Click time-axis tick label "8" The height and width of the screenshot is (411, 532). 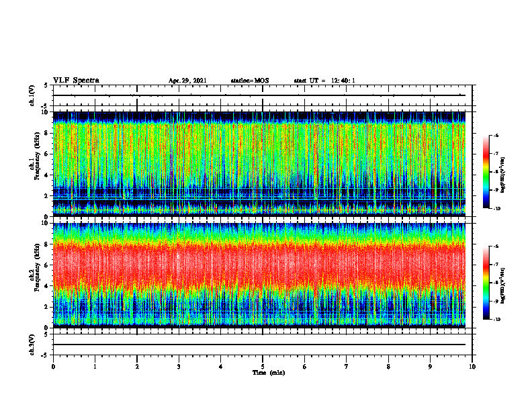tap(388, 367)
